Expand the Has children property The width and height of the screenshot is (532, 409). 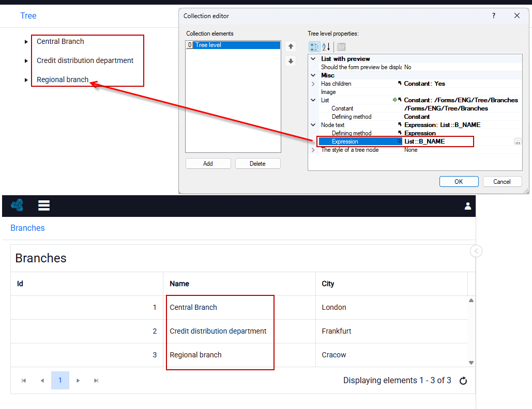(313, 84)
